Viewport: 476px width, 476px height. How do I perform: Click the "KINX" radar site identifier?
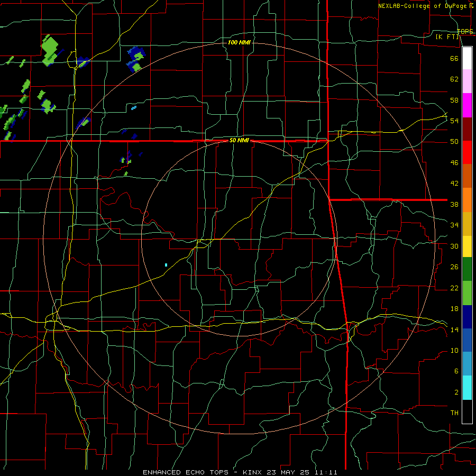click(x=252, y=472)
